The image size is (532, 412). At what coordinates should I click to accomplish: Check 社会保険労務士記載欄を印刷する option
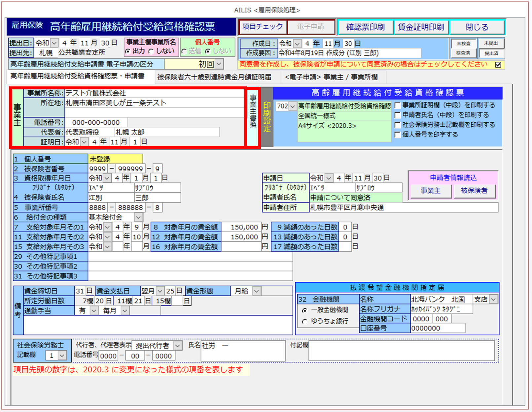pyautogui.click(x=398, y=125)
